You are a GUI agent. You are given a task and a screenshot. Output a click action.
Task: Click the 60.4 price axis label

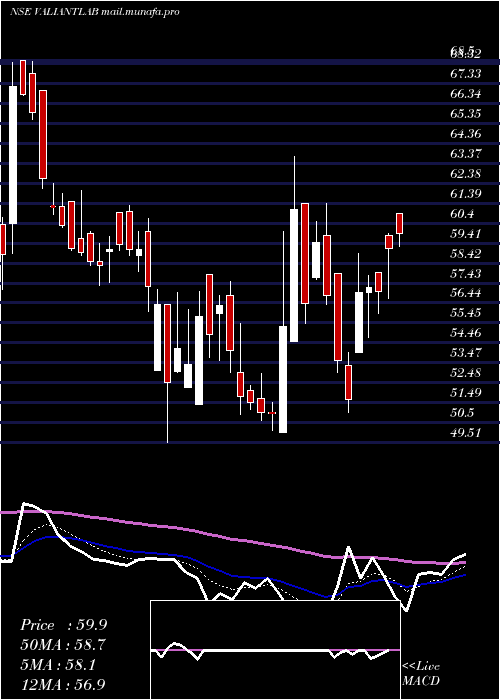tap(462, 213)
